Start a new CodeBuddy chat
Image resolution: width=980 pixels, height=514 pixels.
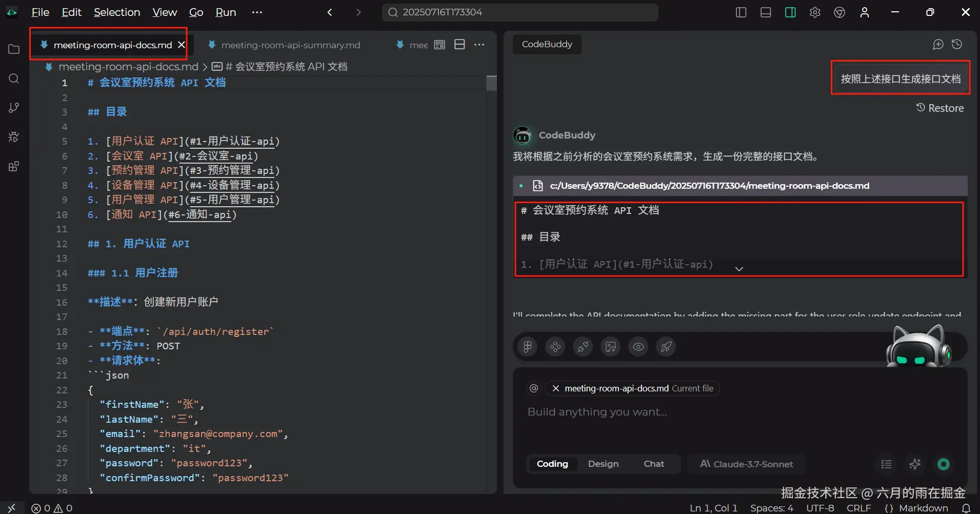(x=938, y=45)
